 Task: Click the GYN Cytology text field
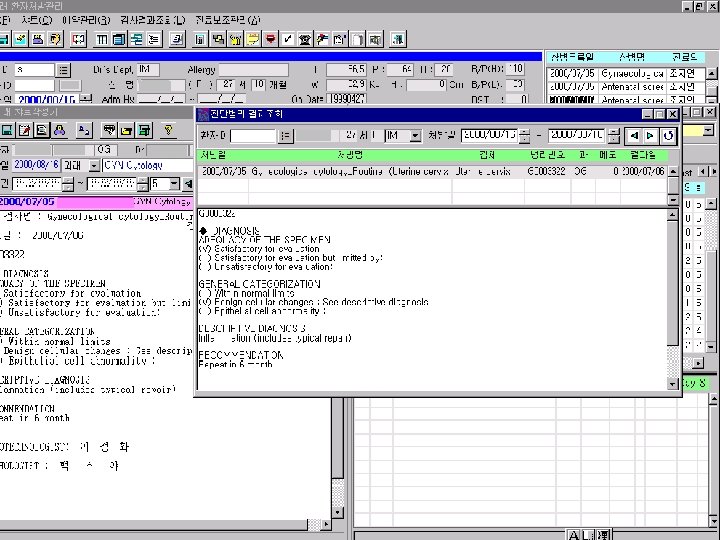pyautogui.click(x=147, y=165)
